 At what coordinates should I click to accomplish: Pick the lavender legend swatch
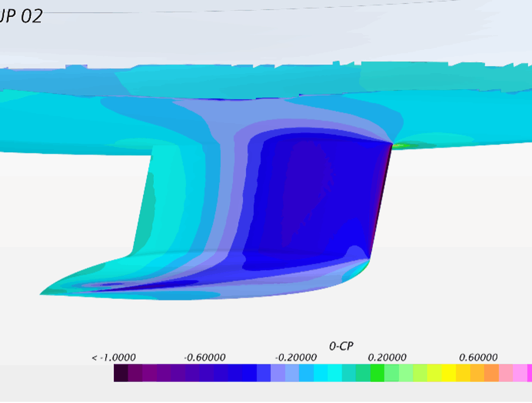click(278, 373)
